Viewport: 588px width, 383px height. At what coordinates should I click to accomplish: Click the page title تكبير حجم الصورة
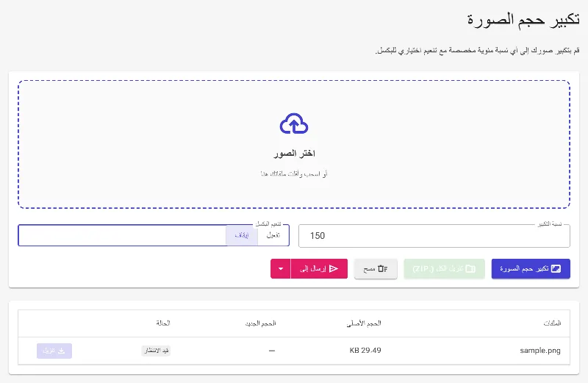(x=523, y=20)
